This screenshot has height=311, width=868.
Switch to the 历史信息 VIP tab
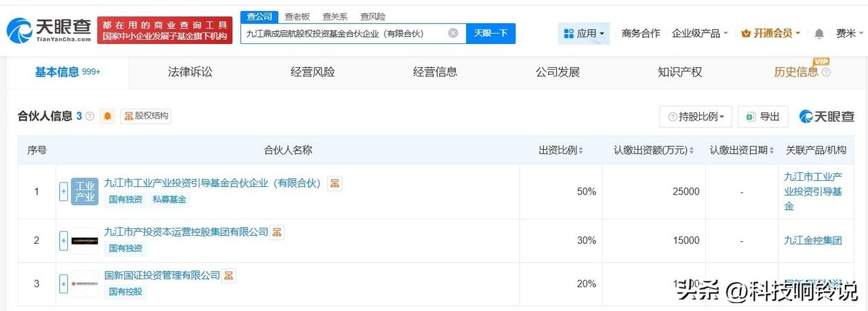(796, 72)
